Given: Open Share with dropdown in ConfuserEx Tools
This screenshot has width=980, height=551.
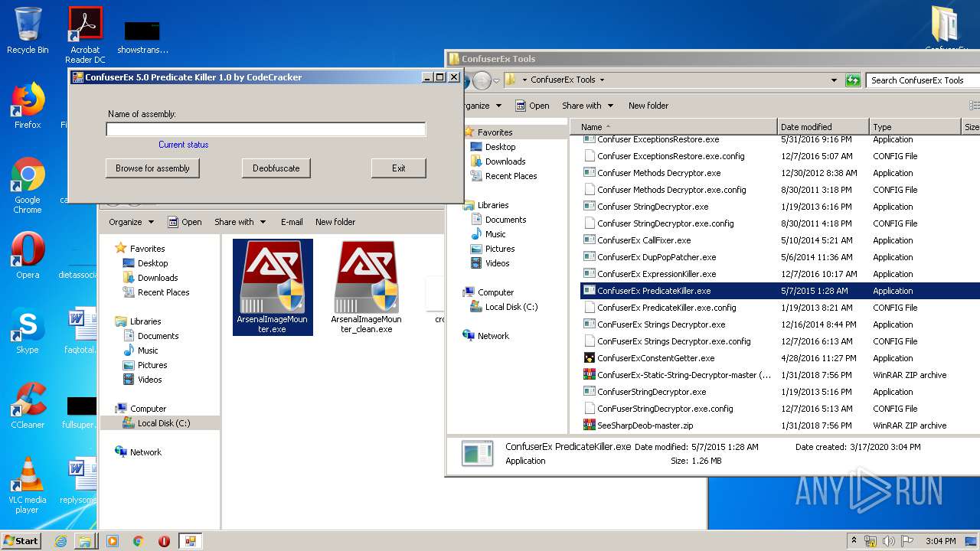Looking at the screenshot, I should tap(587, 106).
